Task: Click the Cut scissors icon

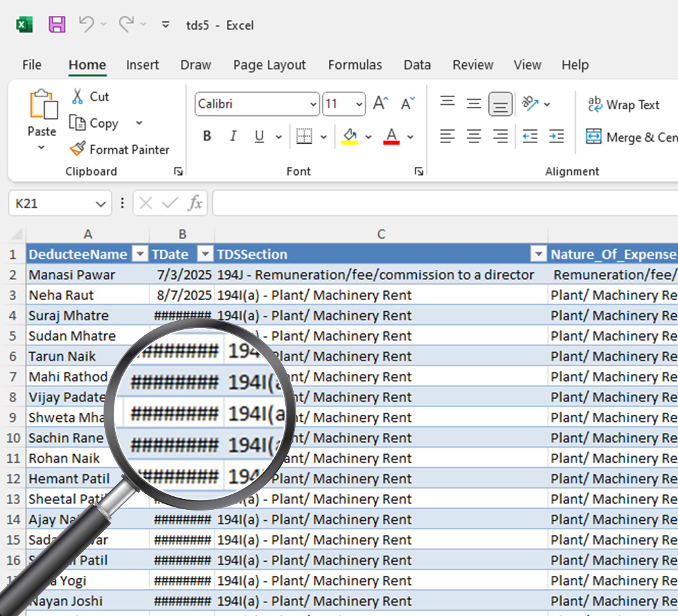Action: 78,96
